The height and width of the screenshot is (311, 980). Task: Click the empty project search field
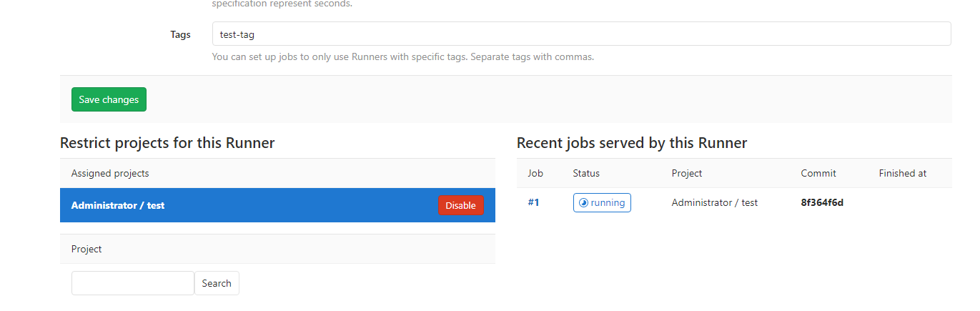133,283
